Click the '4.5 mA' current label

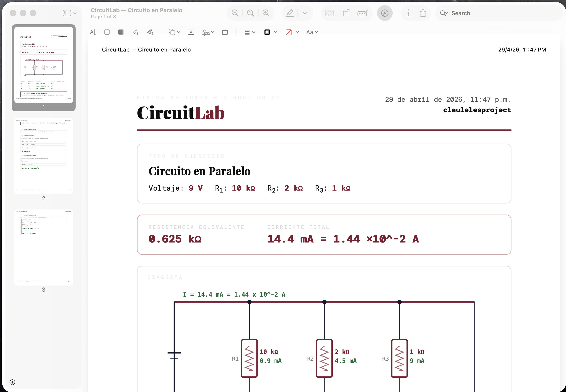(x=346, y=361)
